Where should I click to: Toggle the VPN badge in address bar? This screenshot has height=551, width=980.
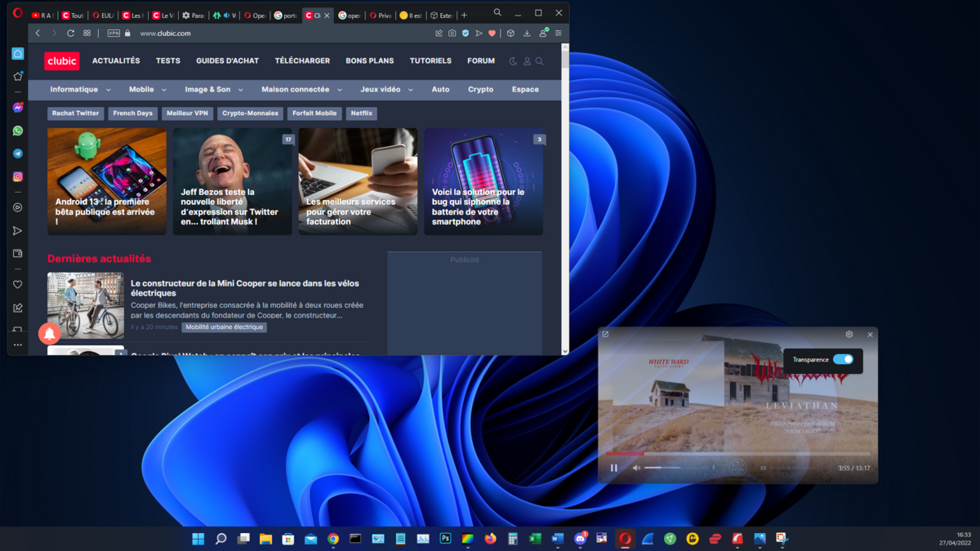click(114, 33)
